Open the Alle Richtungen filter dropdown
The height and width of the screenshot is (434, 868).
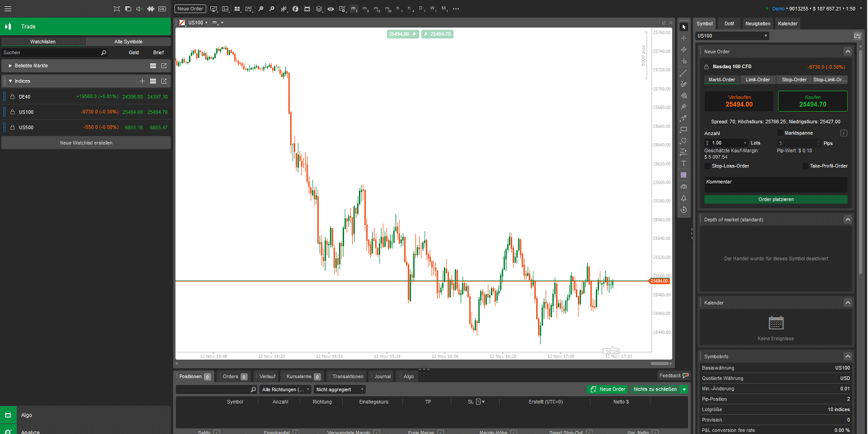click(285, 389)
